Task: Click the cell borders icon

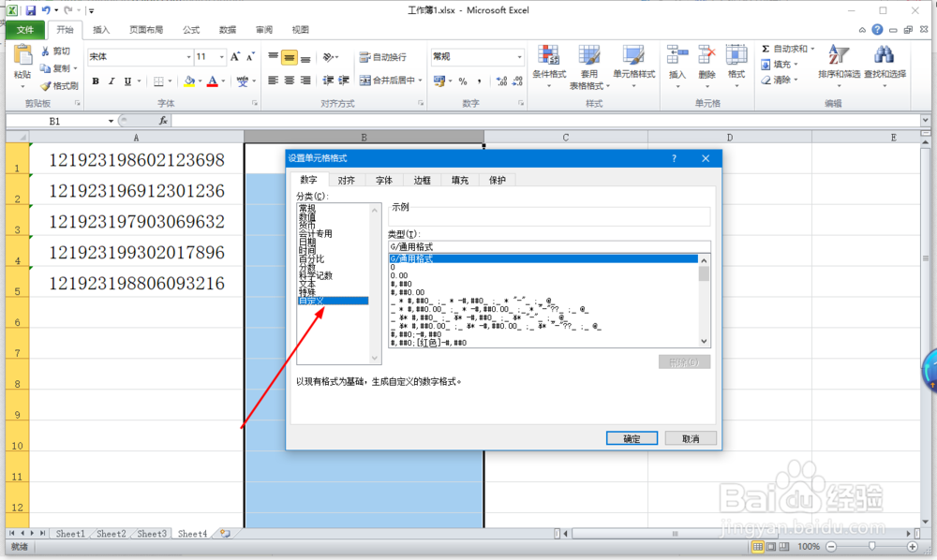Action: coord(158,81)
